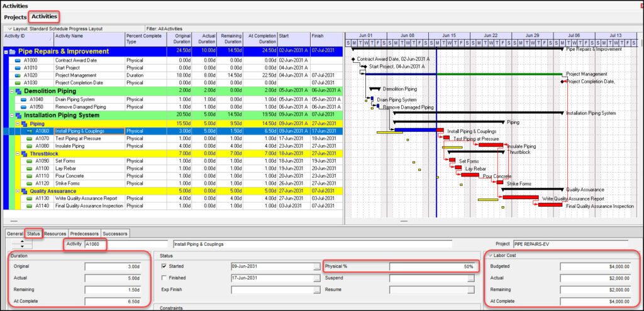Open the Resources details tab

pyautogui.click(x=55, y=234)
